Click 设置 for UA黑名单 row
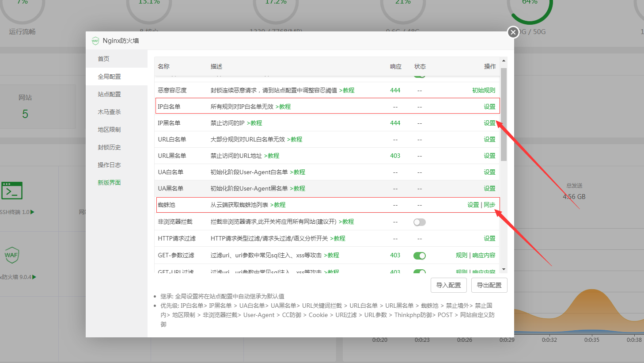The width and height of the screenshot is (644, 363). click(489, 188)
